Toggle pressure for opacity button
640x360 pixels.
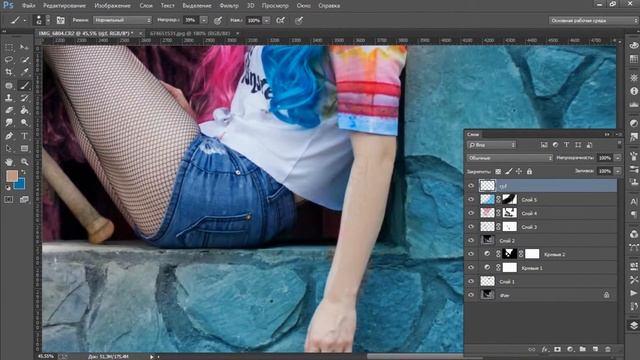click(218, 20)
